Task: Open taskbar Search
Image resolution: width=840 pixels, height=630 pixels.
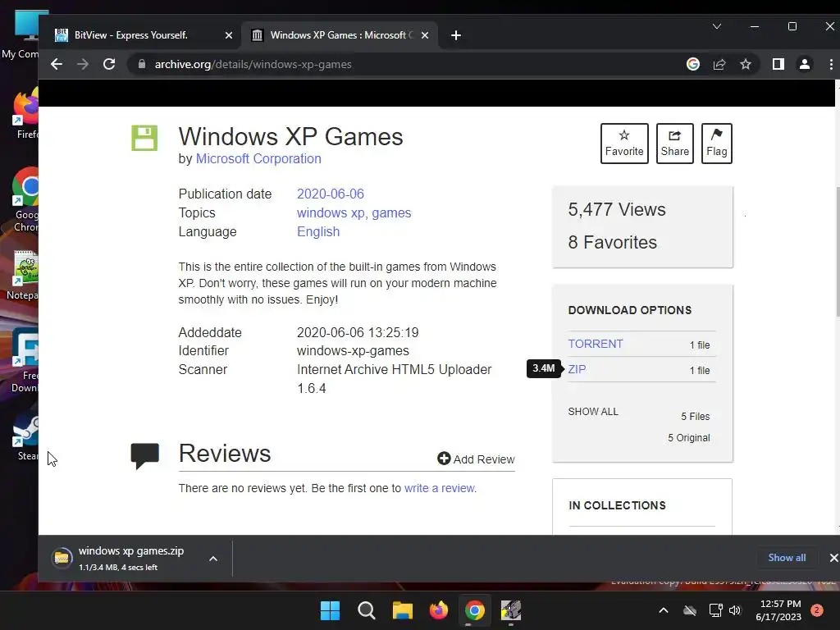Action: (367, 610)
